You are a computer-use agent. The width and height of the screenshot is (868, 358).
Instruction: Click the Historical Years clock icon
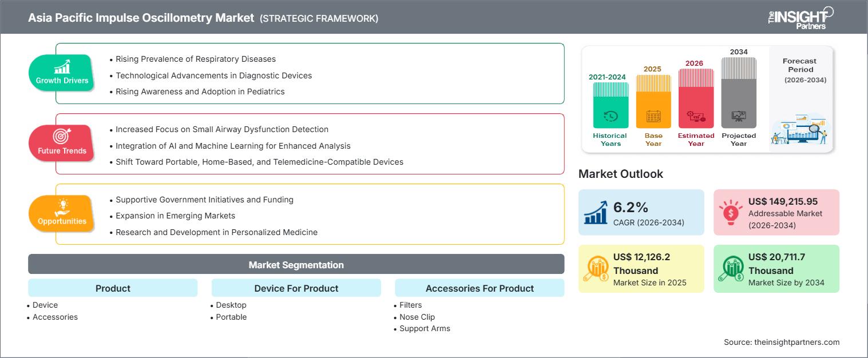(611, 117)
